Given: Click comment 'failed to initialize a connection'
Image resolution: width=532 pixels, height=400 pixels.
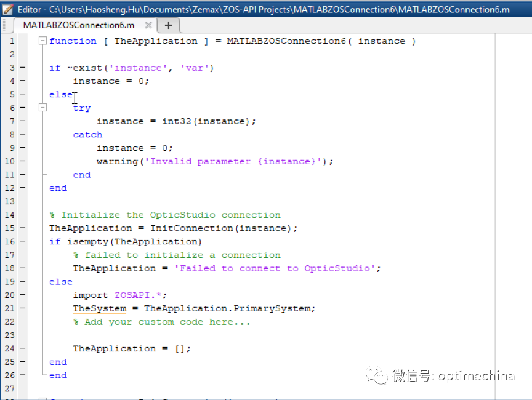Looking at the screenshot, I should 182,255.
